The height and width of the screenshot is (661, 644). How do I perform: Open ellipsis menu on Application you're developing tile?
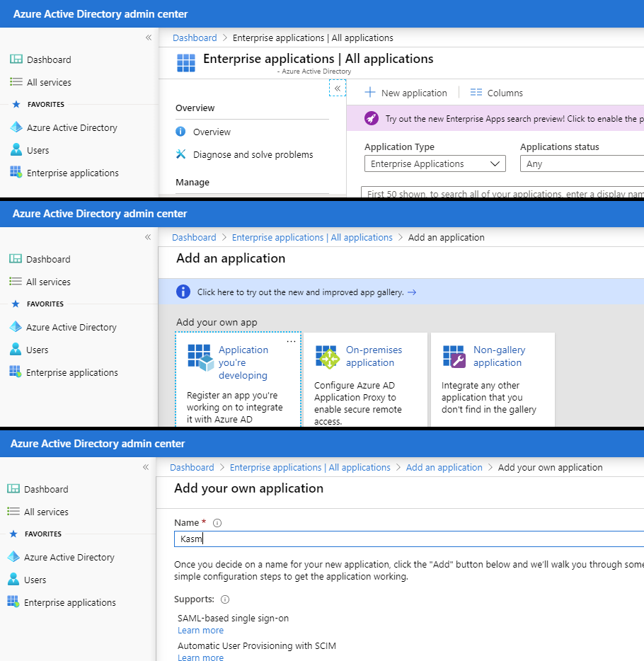291,341
